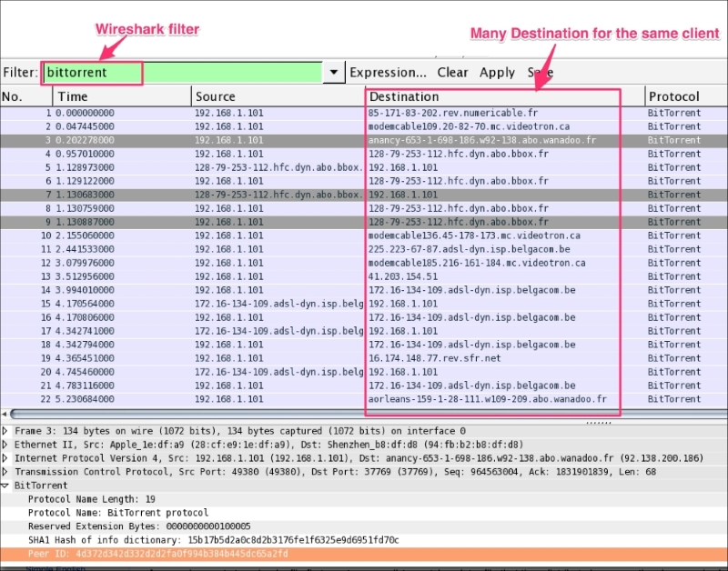Click the bittorrent filter input field
The width and height of the screenshot is (728, 571).
pyautogui.click(x=183, y=73)
